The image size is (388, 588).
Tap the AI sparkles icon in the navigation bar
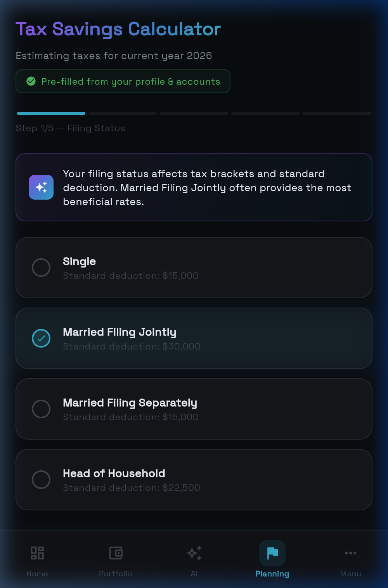click(194, 553)
